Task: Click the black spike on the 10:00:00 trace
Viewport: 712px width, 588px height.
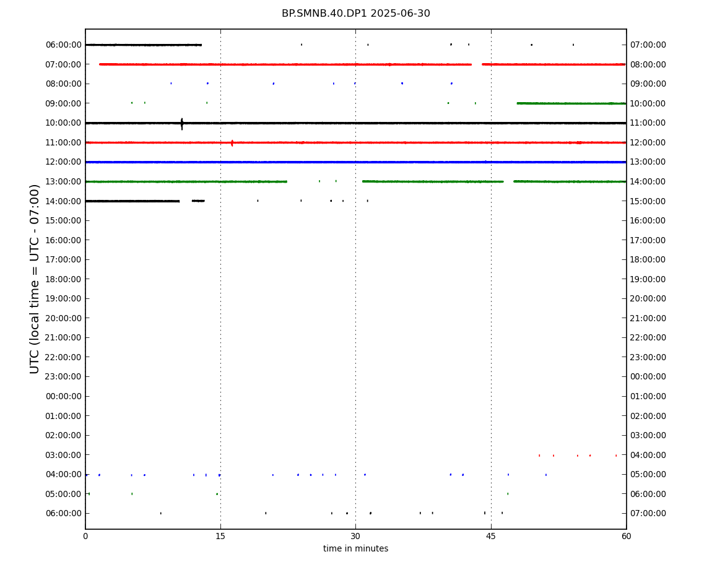Action: (x=182, y=124)
